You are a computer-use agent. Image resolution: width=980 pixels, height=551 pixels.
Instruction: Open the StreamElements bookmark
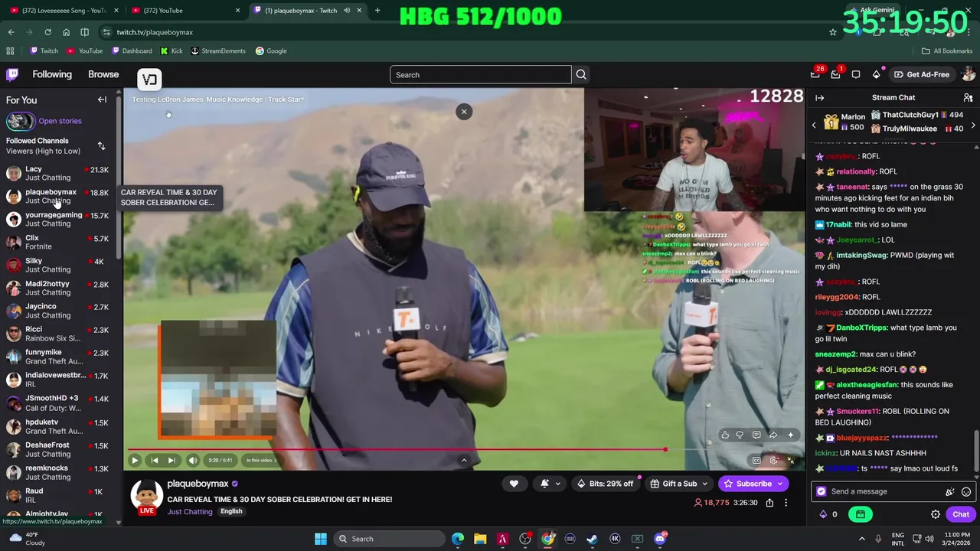click(x=218, y=51)
